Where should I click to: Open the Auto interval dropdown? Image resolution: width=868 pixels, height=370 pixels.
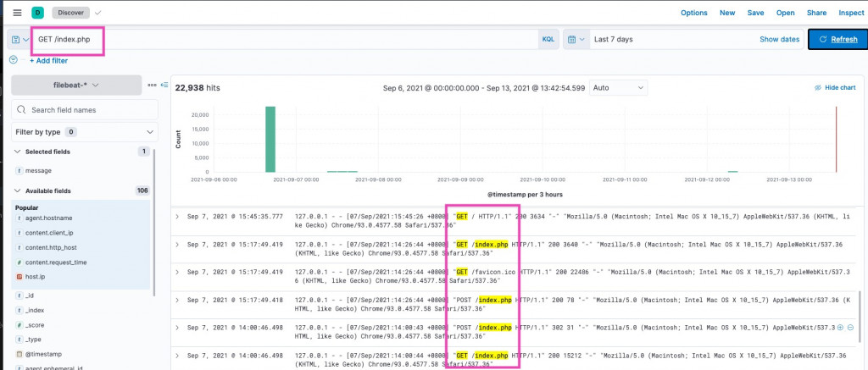point(618,87)
